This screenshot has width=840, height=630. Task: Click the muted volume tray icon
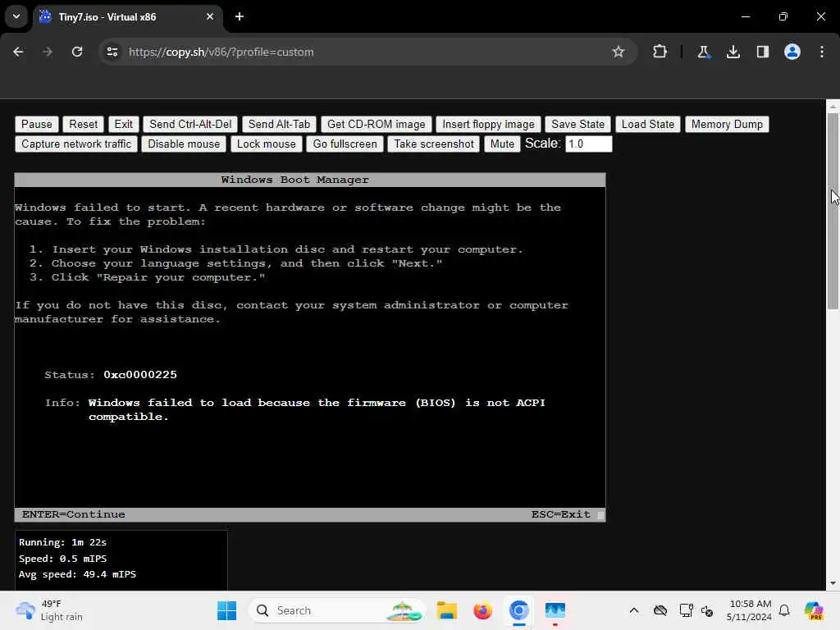[x=707, y=610]
